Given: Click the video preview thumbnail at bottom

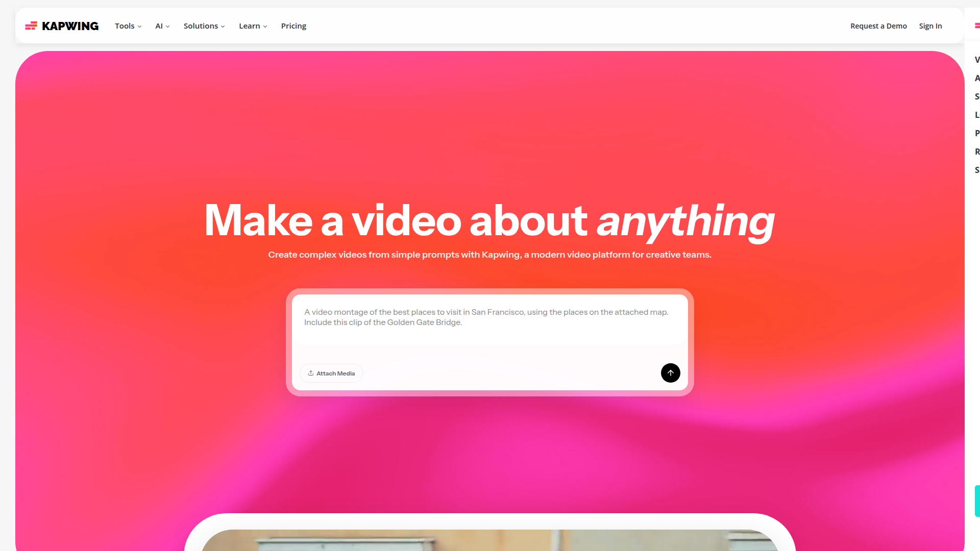Looking at the screenshot, I should [x=489, y=540].
